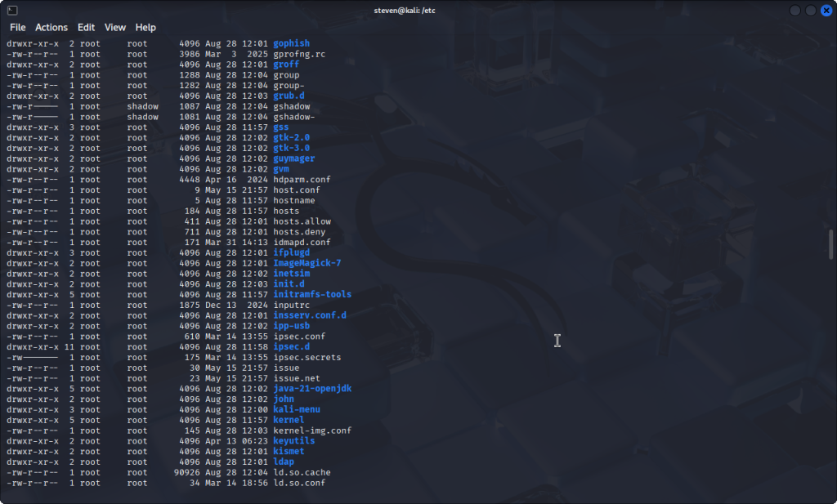Click the kali-menu directory name

pos(296,409)
